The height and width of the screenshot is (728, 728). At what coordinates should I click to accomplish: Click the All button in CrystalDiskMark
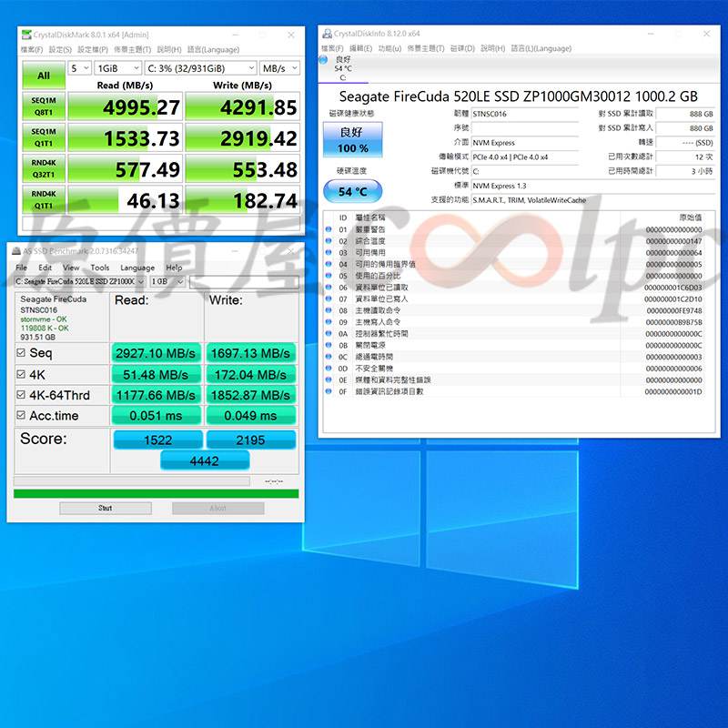pyautogui.click(x=44, y=76)
